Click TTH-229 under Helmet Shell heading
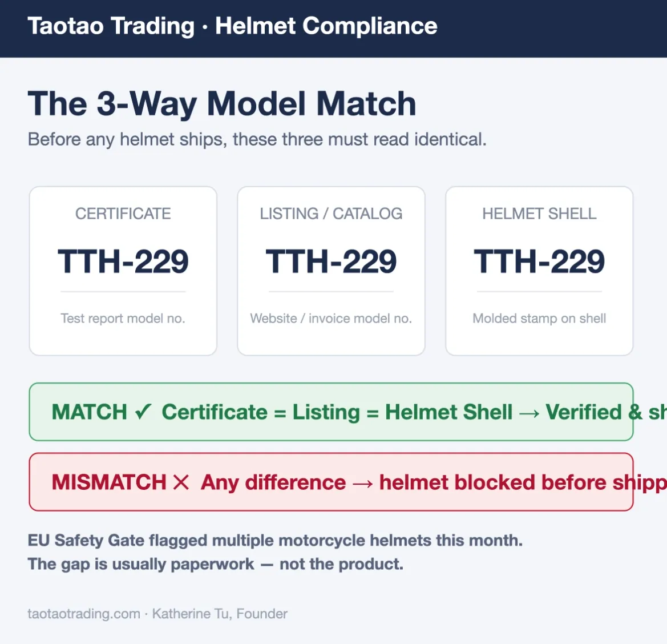The image size is (667, 644). [539, 261]
